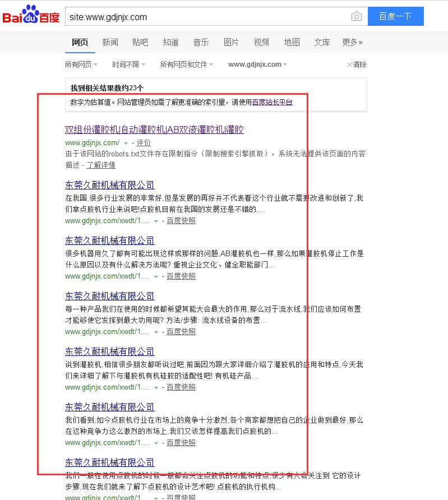Viewport: 448px width, 500px height.
Task: Switch to the 新闻 tab
Action: [110, 42]
